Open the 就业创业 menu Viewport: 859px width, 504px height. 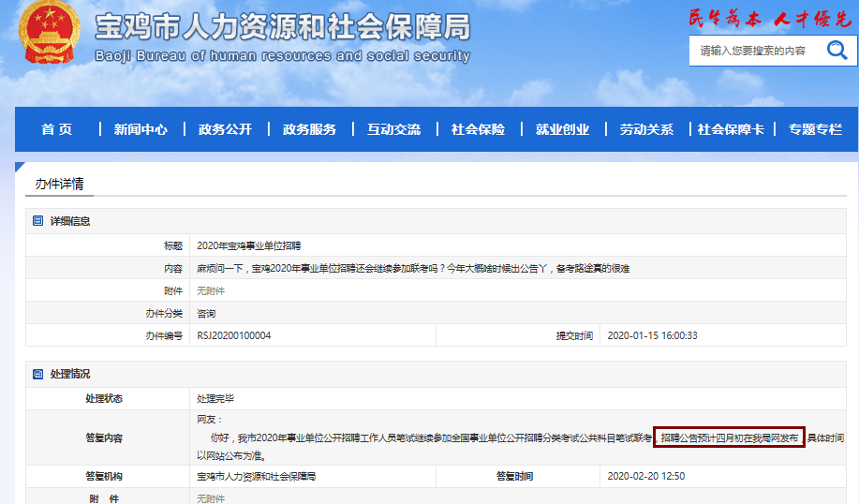pos(563,129)
